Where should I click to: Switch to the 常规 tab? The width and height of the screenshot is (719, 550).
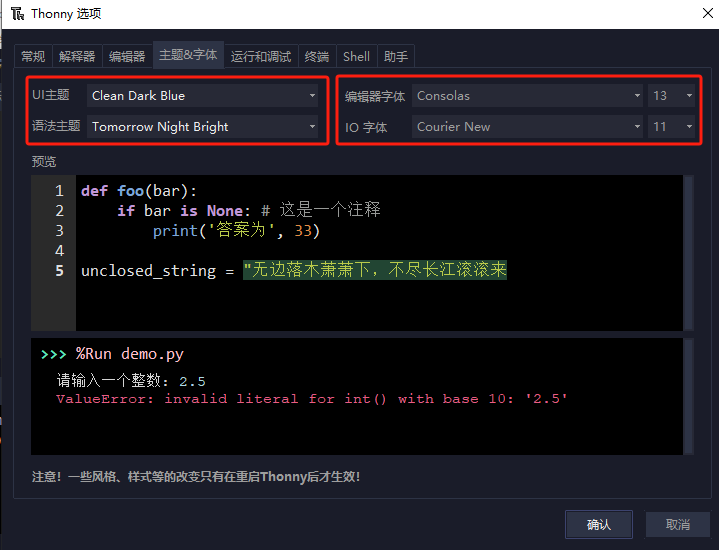coord(33,56)
